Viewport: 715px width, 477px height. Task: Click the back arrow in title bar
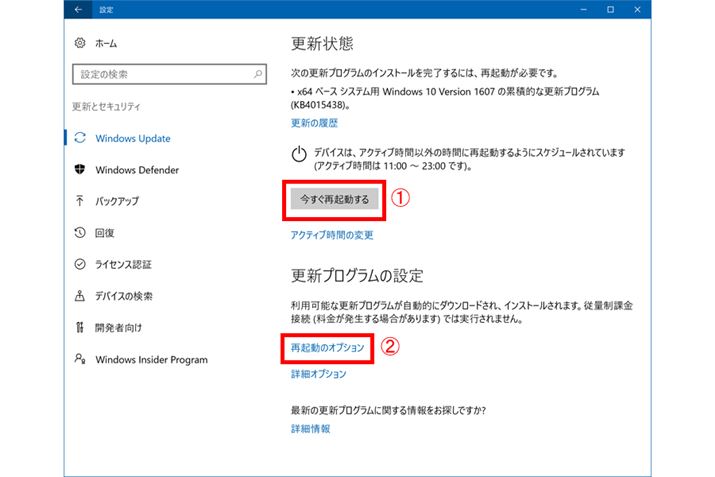tap(79, 10)
